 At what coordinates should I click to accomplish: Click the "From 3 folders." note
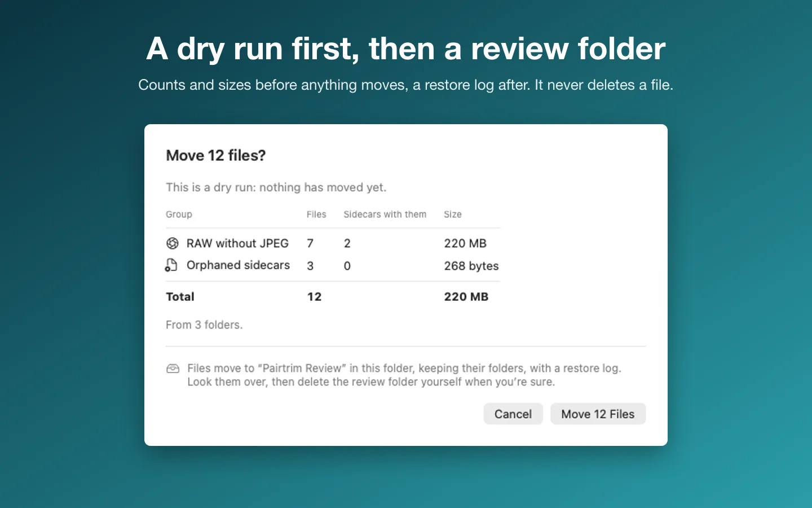(204, 325)
